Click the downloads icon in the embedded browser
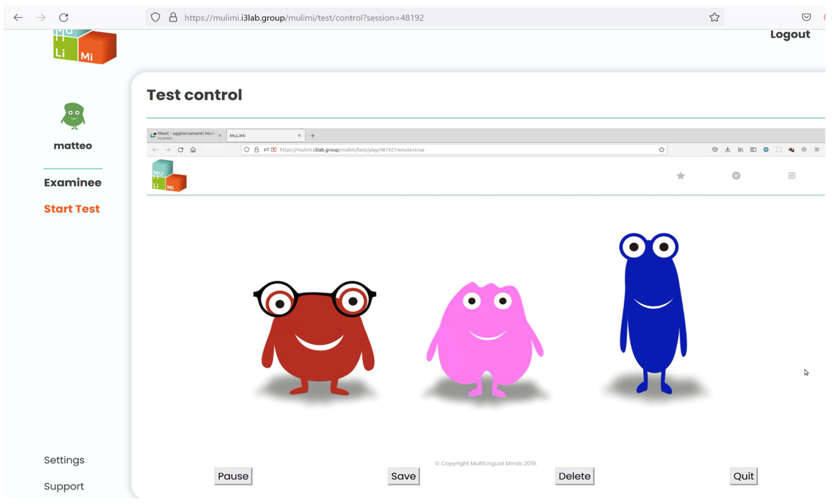This screenshot has width=832, height=504. [x=727, y=149]
